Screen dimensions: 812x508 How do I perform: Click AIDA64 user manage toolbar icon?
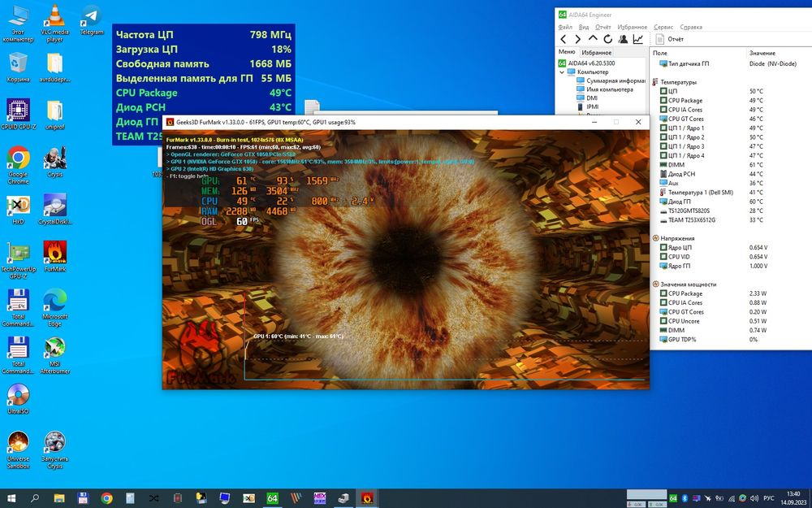pos(623,39)
